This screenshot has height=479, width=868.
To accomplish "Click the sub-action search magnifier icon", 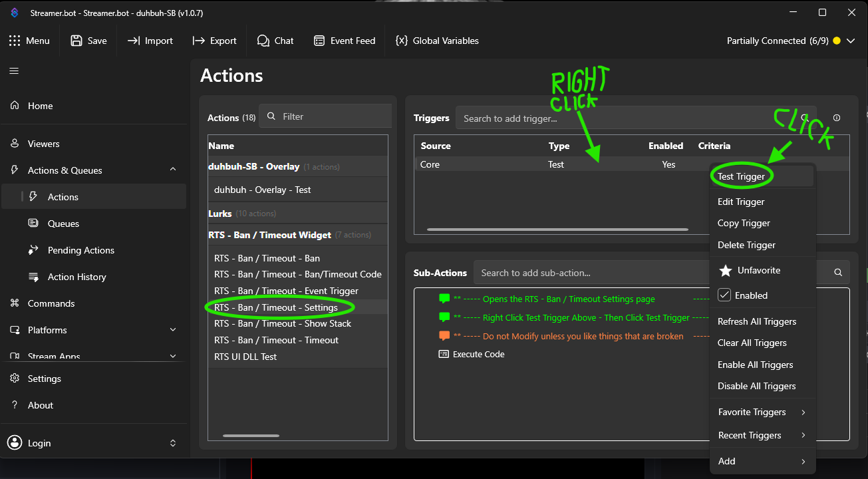I will click(x=838, y=273).
